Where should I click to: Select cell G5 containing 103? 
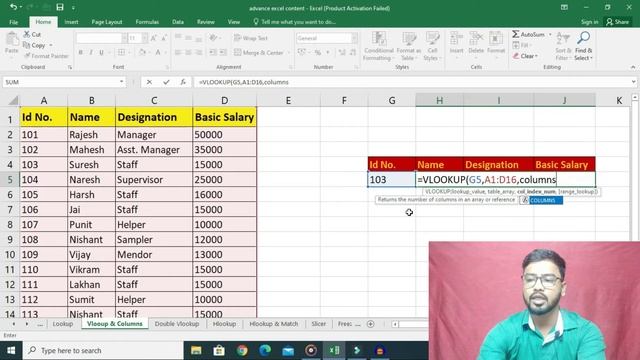pyautogui.click(x=391, y=180)
